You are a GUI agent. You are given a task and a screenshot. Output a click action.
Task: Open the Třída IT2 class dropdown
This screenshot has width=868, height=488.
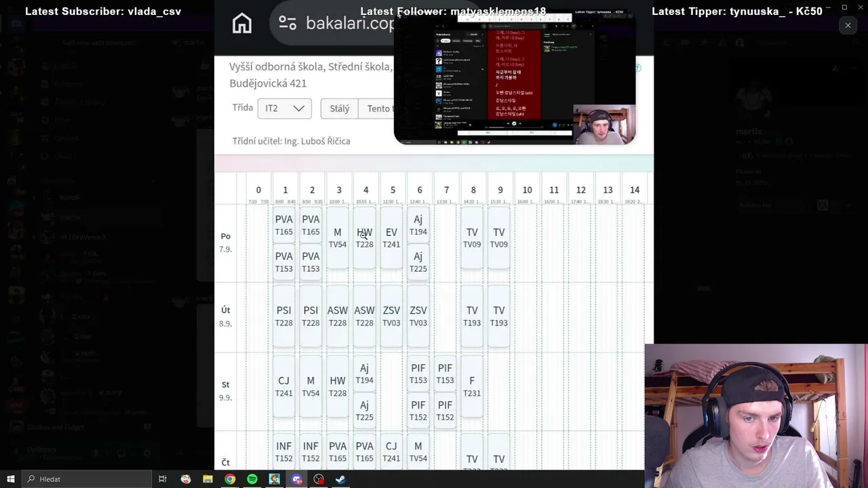(284, 108)
